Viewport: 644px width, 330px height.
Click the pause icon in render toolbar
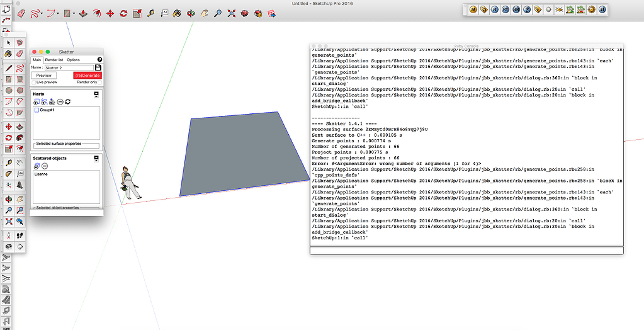click(x=602, y=9)
